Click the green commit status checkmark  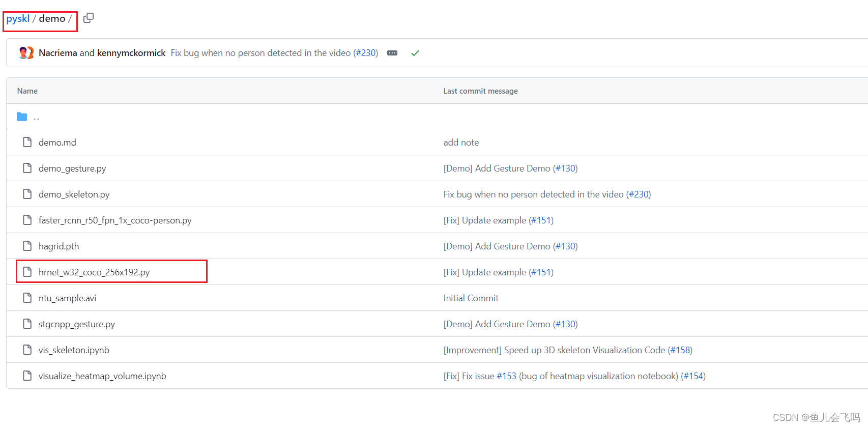point(415,53)
